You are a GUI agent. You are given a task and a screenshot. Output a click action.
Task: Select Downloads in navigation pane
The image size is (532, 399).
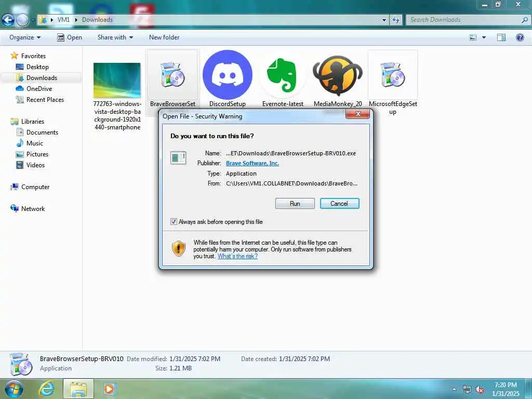pos(42,78)
